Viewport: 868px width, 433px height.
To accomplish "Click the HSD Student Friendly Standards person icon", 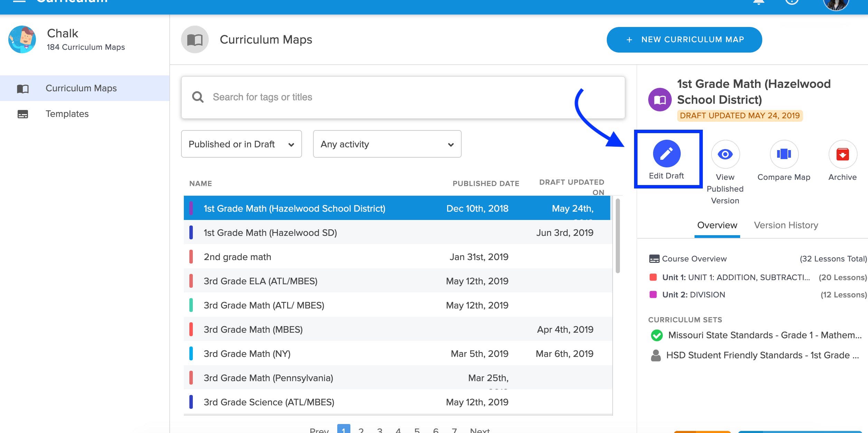I will 655,355.
